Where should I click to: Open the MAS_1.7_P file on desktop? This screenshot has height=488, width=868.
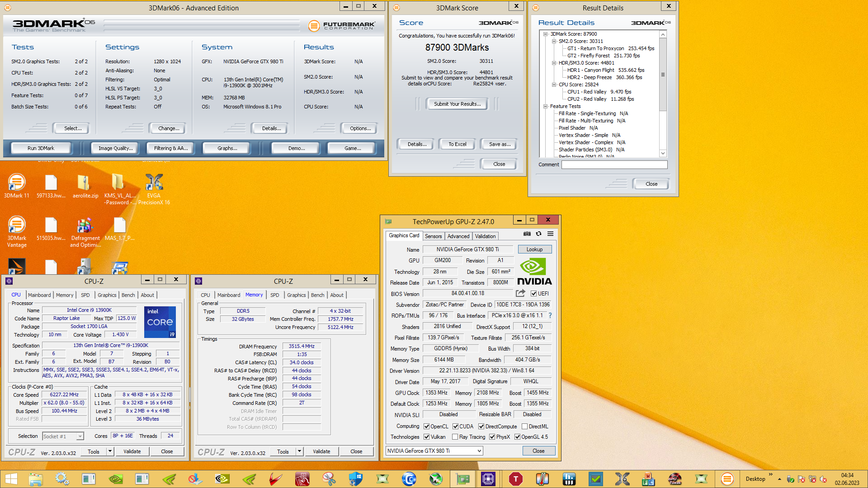119,229
